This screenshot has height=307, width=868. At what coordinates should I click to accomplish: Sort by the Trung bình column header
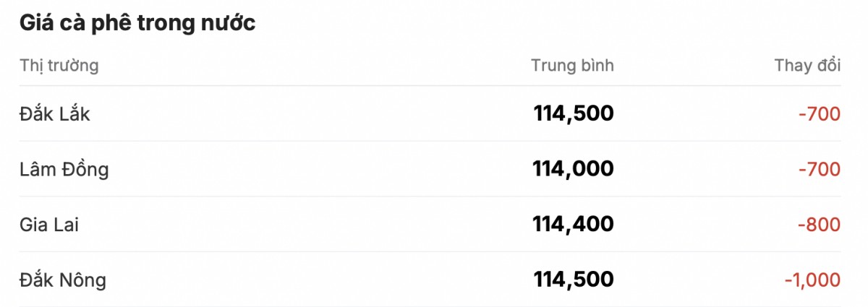572,66
